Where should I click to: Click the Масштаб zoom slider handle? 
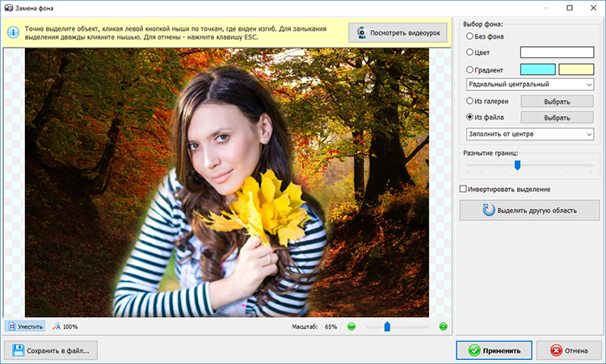[x=387, y=327]
